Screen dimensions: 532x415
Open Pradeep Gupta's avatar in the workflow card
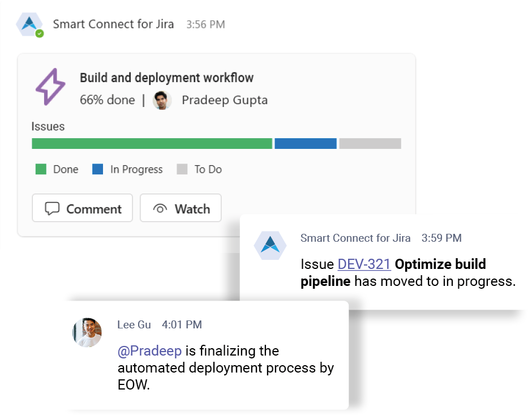tap(162, 100)
